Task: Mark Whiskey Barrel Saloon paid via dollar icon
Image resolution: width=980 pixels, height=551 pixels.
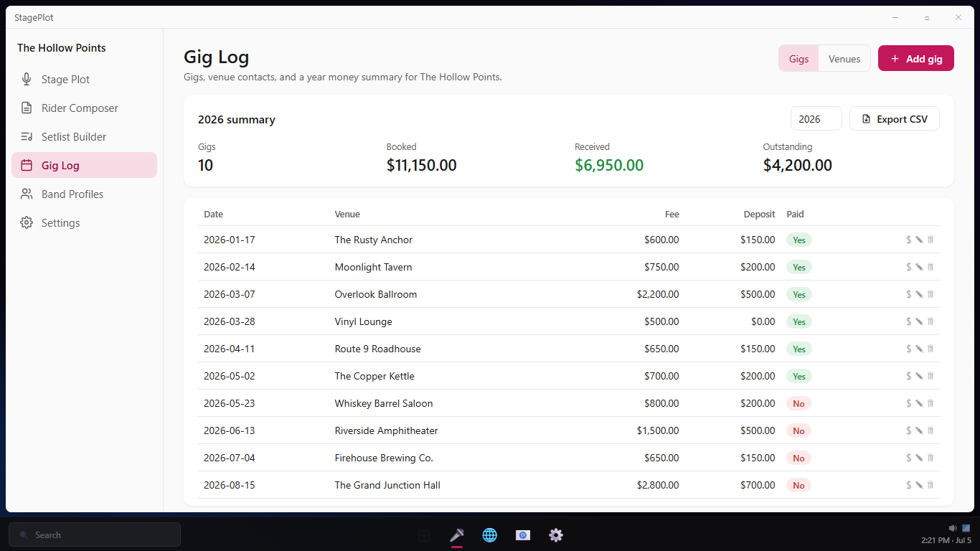Action: [x=909, y=403]
